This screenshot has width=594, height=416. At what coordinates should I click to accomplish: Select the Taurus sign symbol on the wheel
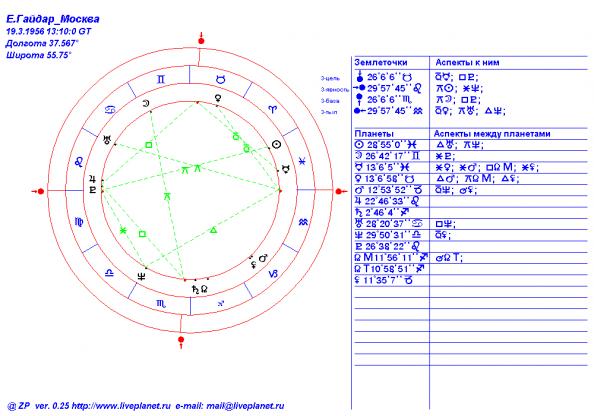(220, 80)
